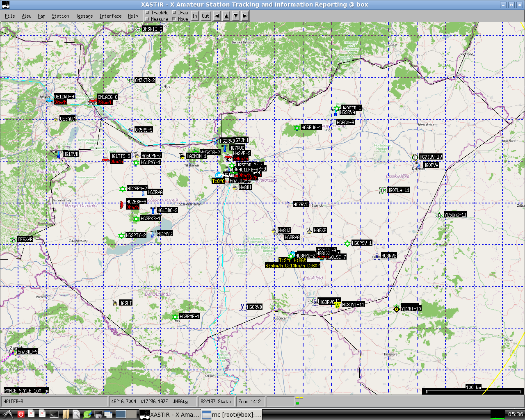The width and height of the screenshot is (525, 420).
Task: Click the red power button in taskbar
Action: (21, 415)
